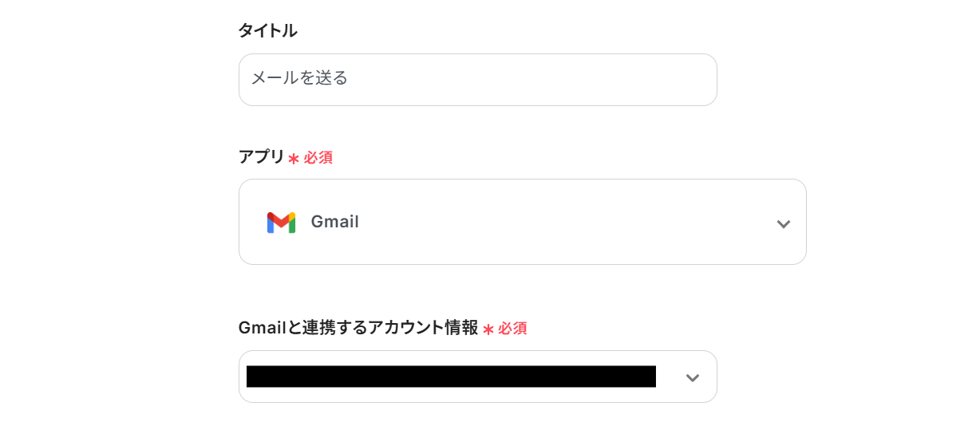Click the 必須 marker beside アカウント情報 label
Viewport: 980px width, 426px height.
tap(512, 329)
